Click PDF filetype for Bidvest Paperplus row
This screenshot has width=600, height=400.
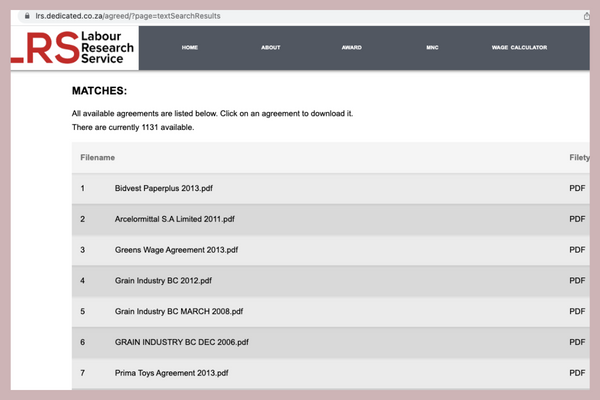tap(577, 188)
